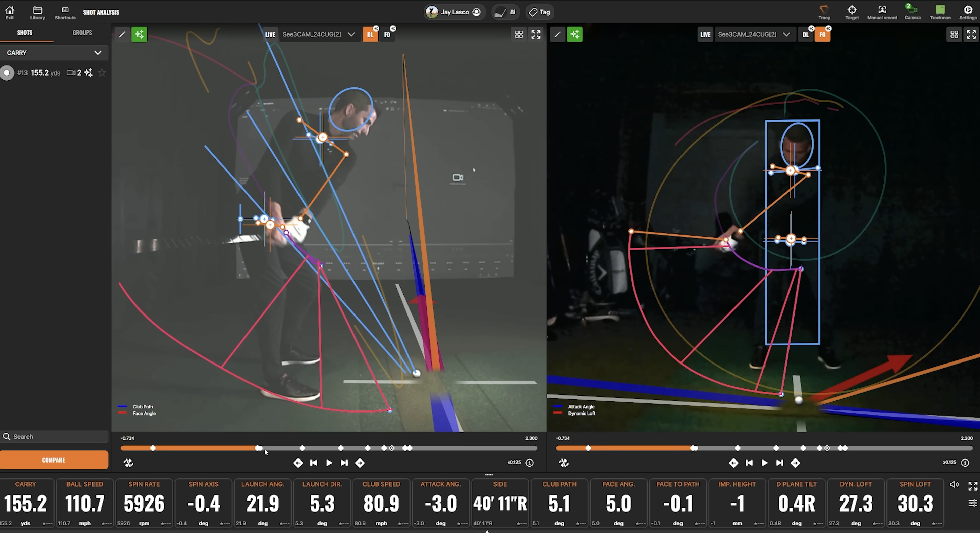This screenshot has height=533, width=980.
Task: Toggle DL view in left video
Action: [370, 34]
